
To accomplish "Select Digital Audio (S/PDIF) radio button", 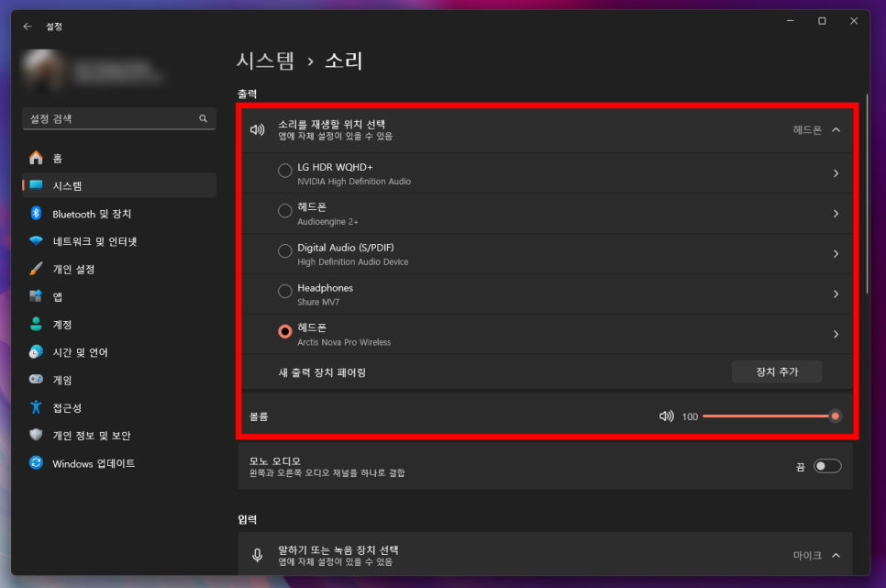I will [285, 250].
